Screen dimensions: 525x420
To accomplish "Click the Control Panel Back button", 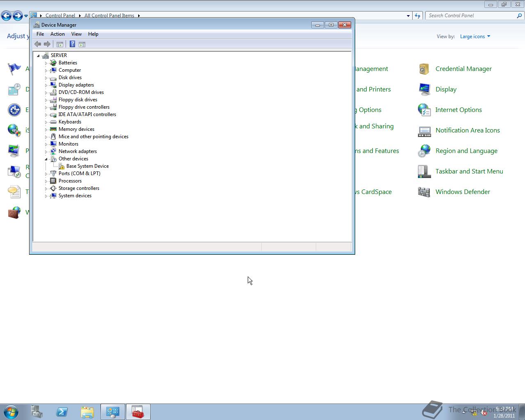I will click(6, 16).
